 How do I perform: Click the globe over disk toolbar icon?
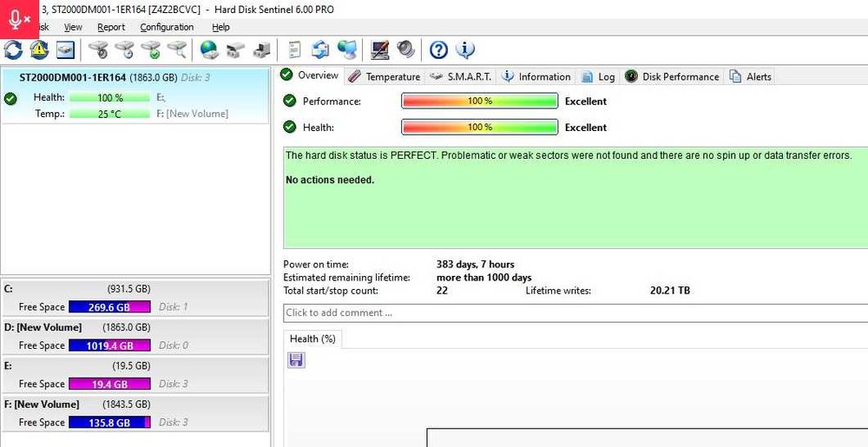click(x=209, y=49)
